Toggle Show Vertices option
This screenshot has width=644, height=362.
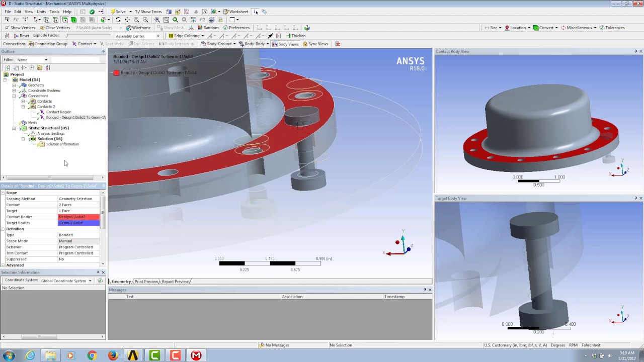pyautogui.click(x=20, y=28)
